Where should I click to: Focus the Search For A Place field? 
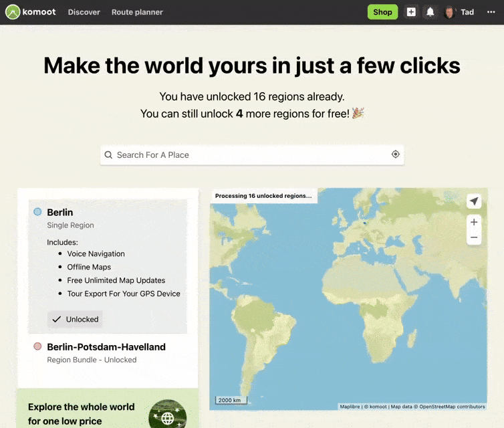[252, 155]
